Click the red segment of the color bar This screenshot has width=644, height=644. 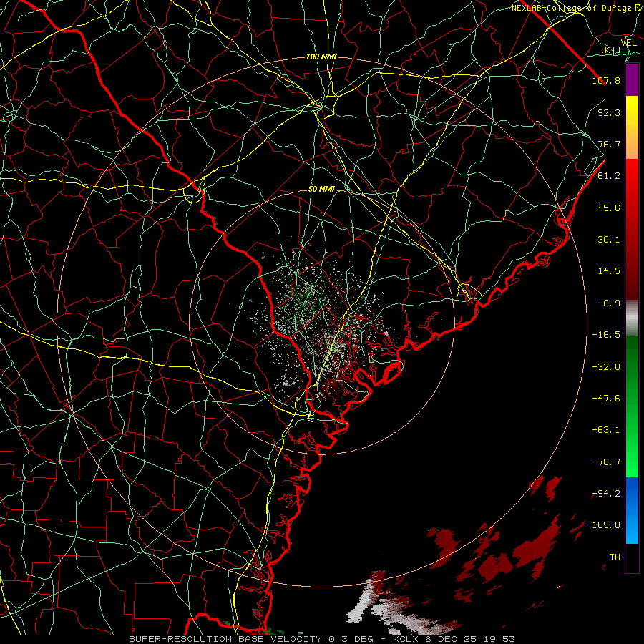pos(632,229)
